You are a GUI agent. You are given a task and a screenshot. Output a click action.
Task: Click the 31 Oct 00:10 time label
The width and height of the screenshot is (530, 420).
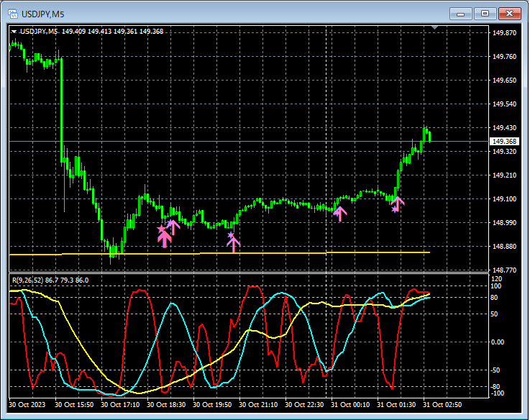click(350, 405)
